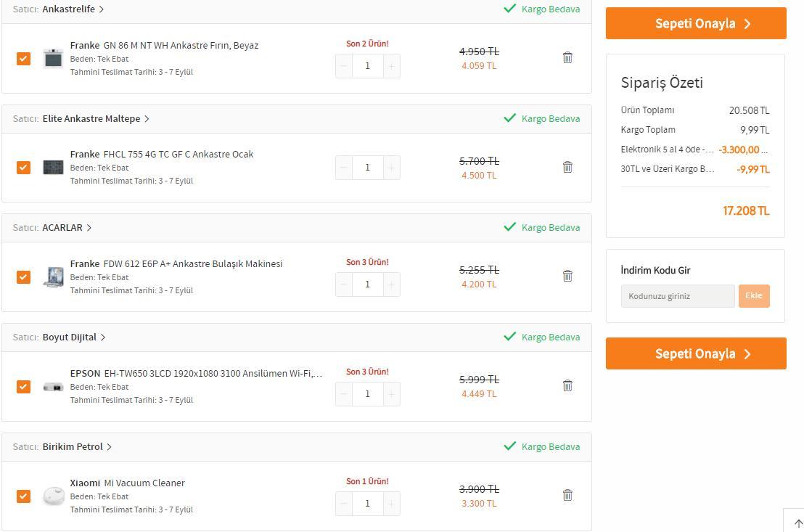Expand the Elite Ankastre Maltepe seller link
The width and height of the screenshot is (804, 532).
[x=147, y=118]
